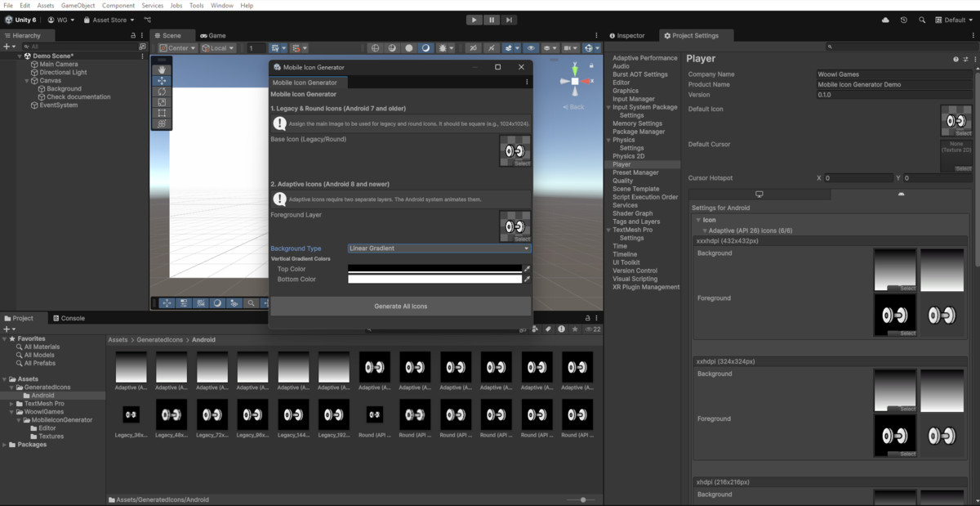Switch to the Game tab

point(213,36)
